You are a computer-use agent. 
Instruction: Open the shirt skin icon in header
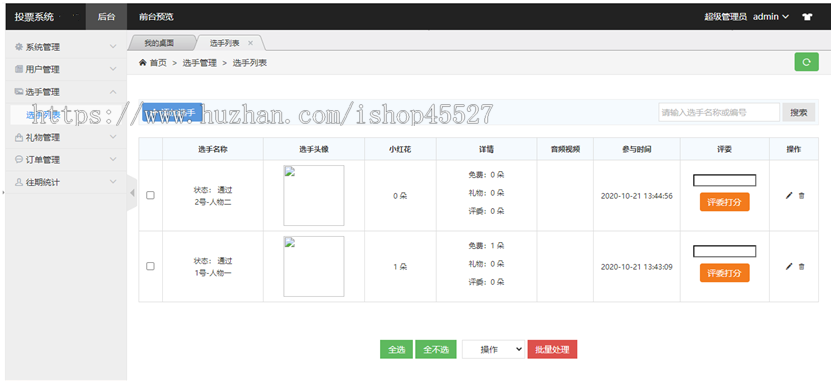pyautogui.click(x=807, y=16)
